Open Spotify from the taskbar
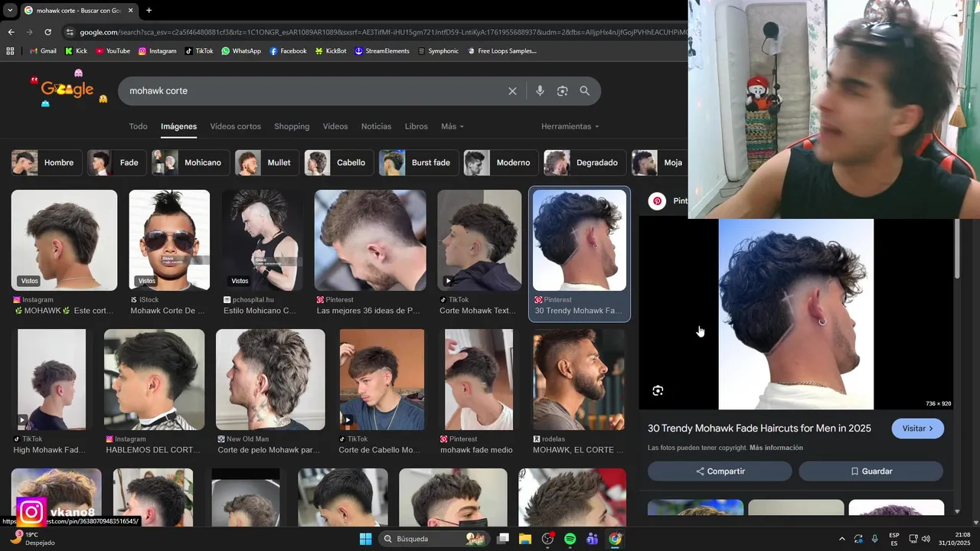Image resolution: width=980 pixels, height=551 pixels. (570, 539)
